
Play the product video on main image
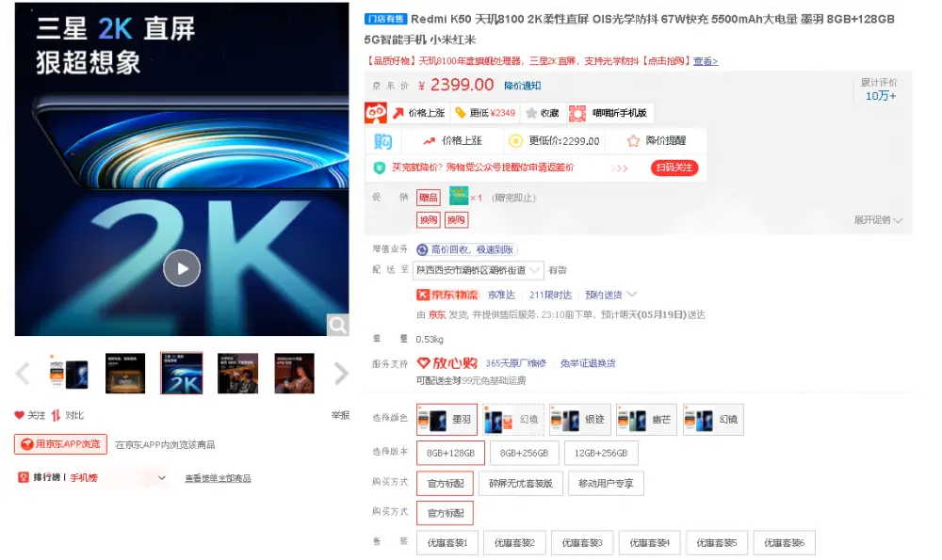[182, 267]
